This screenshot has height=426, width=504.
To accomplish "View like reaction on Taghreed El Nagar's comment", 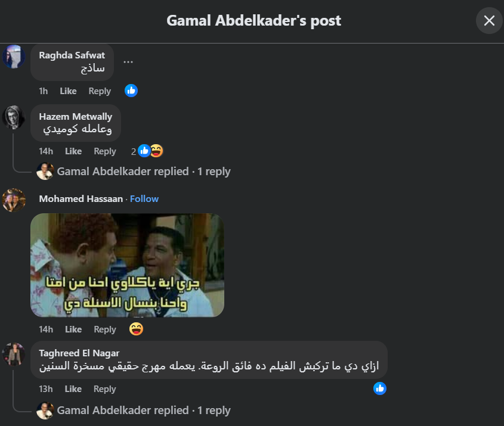I will [x=379, y=388].
